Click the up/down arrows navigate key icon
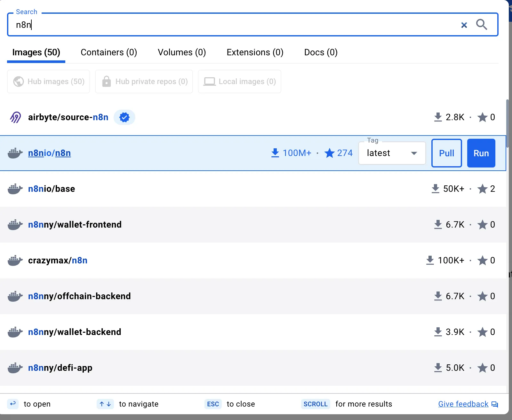Viewport: 512px width, 420px height. pyautogui.click(x=105, y=404)
